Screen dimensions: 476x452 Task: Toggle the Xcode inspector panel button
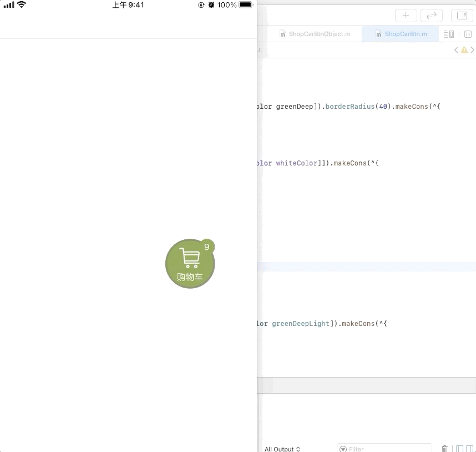pyautogui.click(x=462, y=16)
